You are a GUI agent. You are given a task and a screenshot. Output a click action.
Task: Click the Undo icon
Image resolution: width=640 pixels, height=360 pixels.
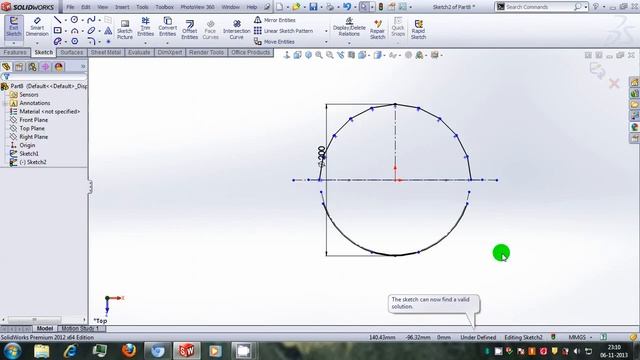click(347, 7)
